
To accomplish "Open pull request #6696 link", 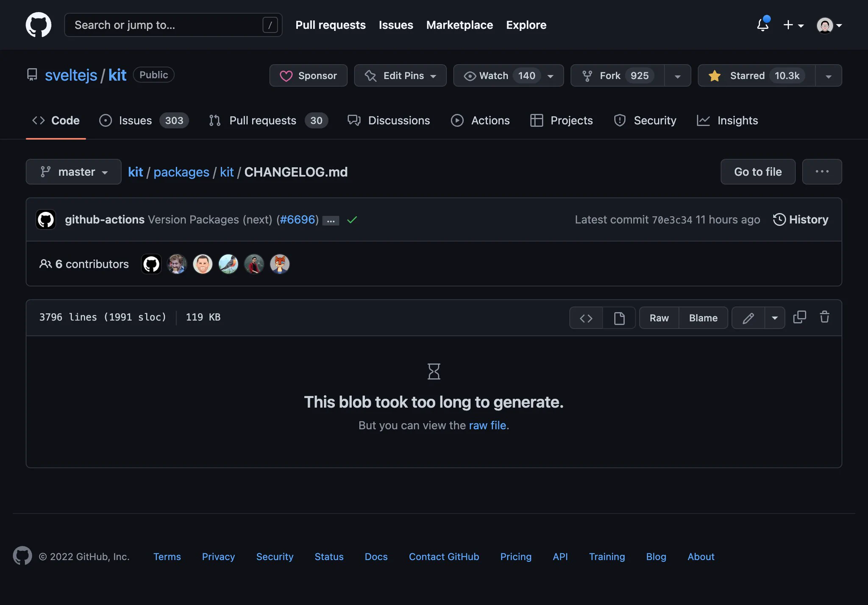I will coord(298,219).
